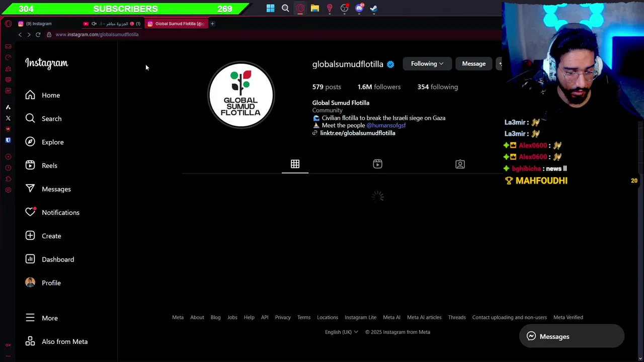Viewport: 644px width, 362px height.
Task: Open Opera sidebar extensions cube
Action: coord(8,179)
